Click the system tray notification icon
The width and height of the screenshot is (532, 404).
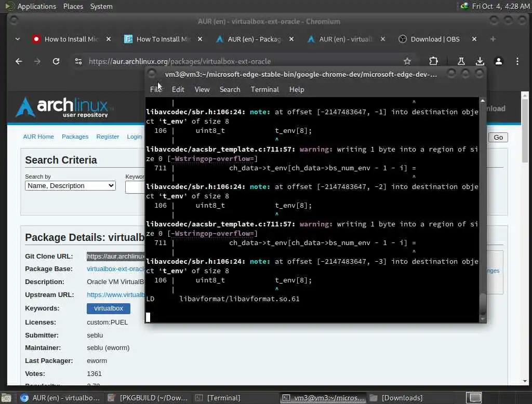click(464, 6)
